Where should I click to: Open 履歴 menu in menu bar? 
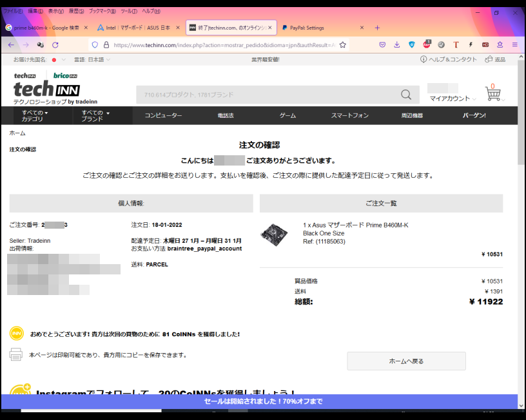click(77, 11)
